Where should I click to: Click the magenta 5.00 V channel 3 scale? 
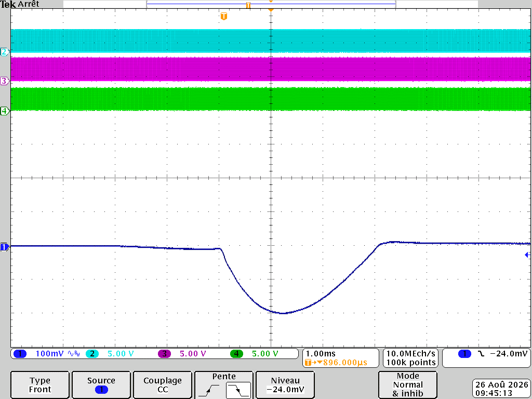point(193,354)
